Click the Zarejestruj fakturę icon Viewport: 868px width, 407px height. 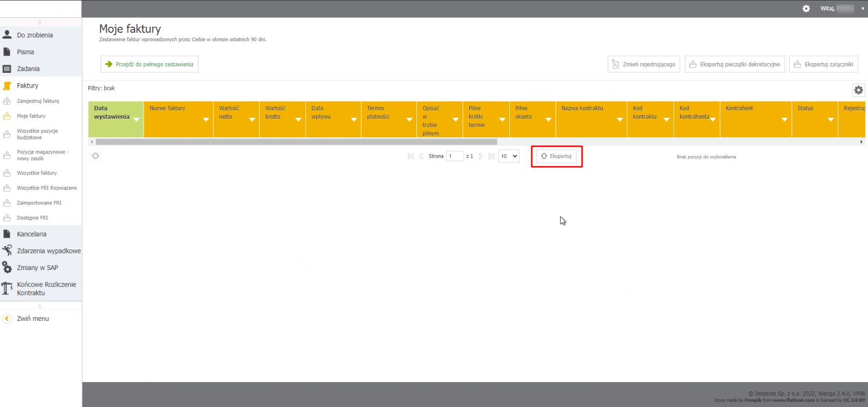coord(7,101)
